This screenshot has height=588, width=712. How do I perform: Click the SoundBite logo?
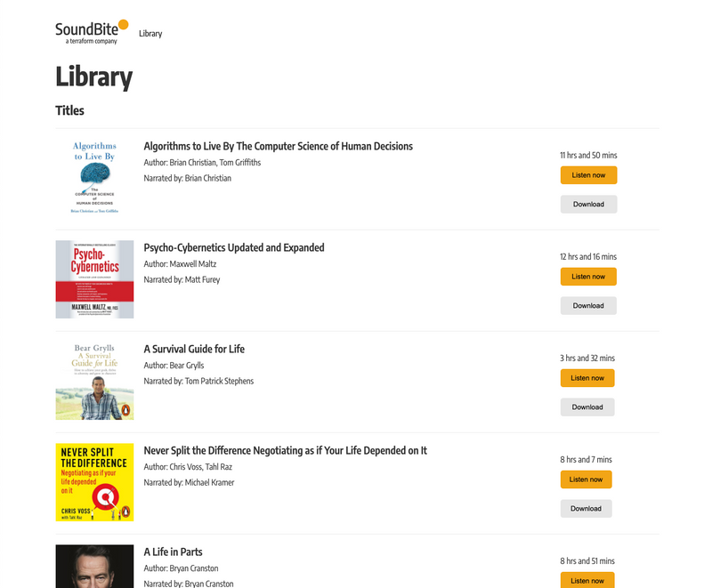pyautogui.click(x=92, y=32)
